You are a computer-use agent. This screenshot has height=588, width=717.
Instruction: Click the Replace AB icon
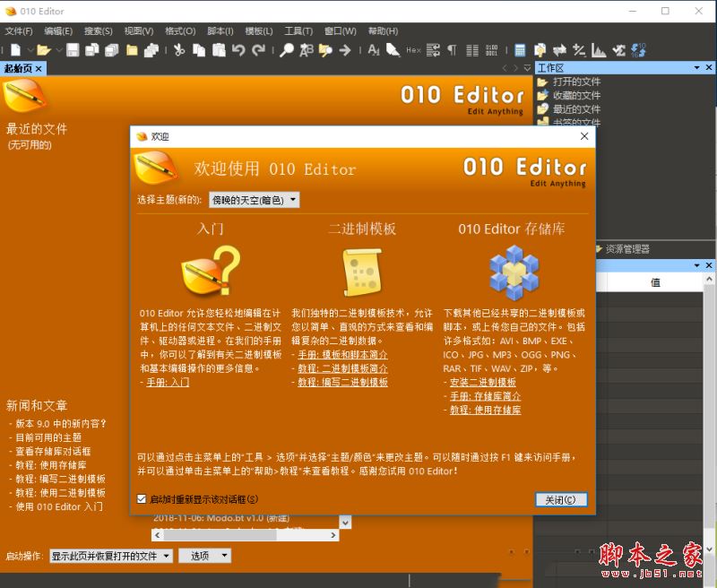coord(307,49)
